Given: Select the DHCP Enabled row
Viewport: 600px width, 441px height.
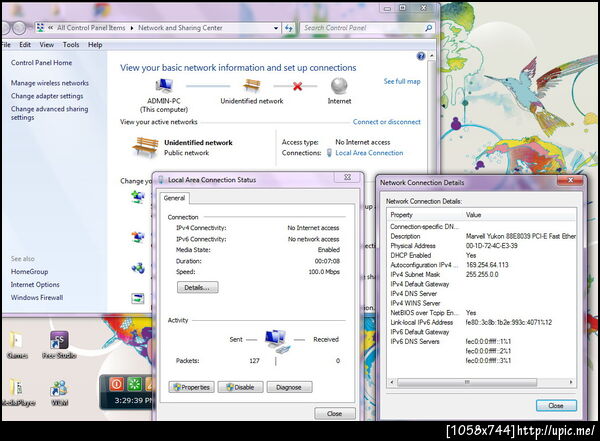Looking at the screenshot, I should click(x=481, y=255).
